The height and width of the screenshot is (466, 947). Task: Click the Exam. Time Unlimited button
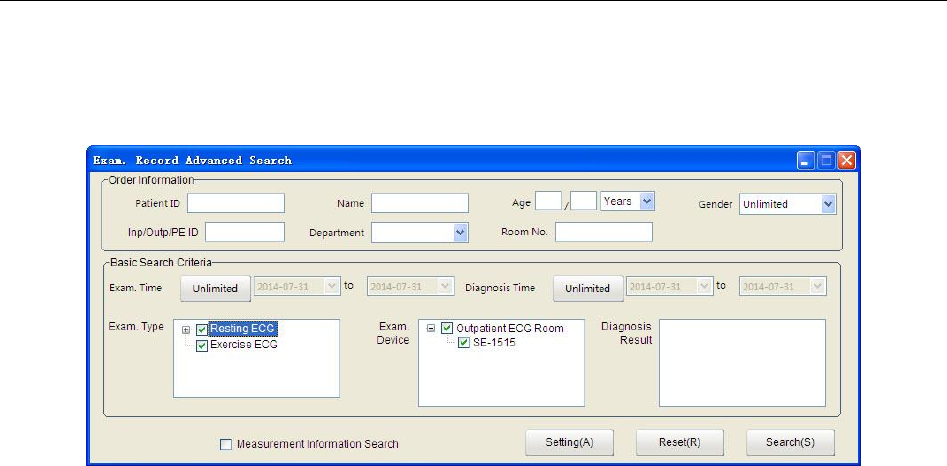click(215, 288)
